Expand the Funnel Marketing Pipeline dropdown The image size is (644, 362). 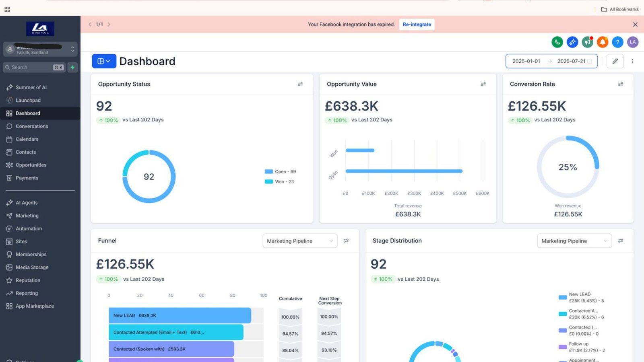click(300, 241)
